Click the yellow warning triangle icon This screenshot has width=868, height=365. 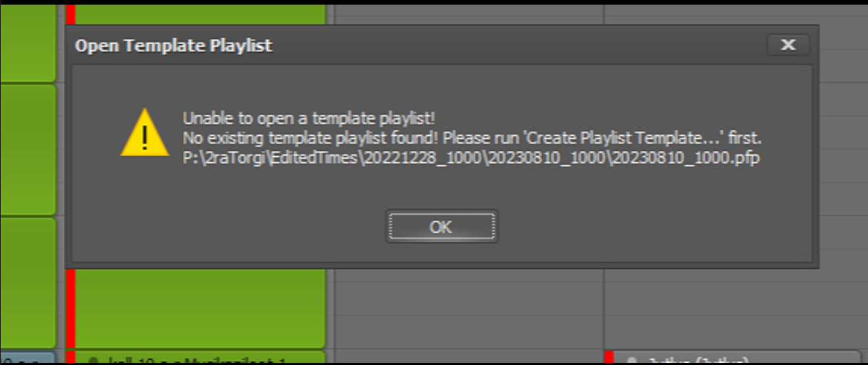click(x=145, y=133)
